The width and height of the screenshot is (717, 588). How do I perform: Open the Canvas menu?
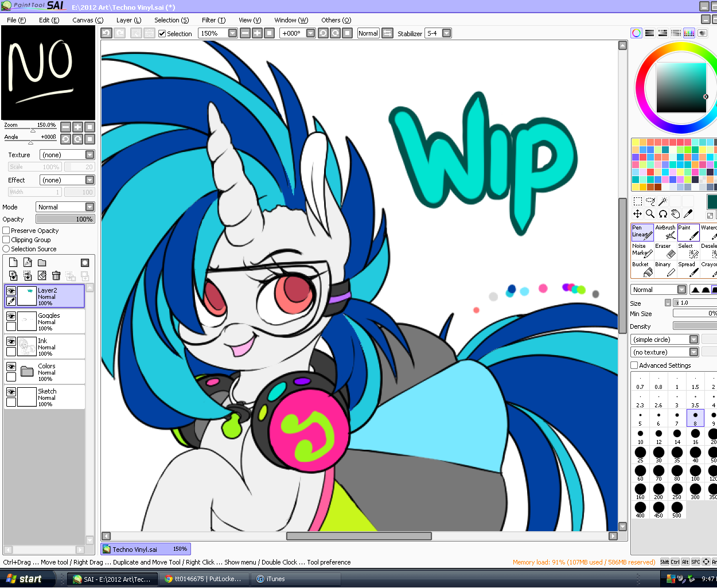88,20
